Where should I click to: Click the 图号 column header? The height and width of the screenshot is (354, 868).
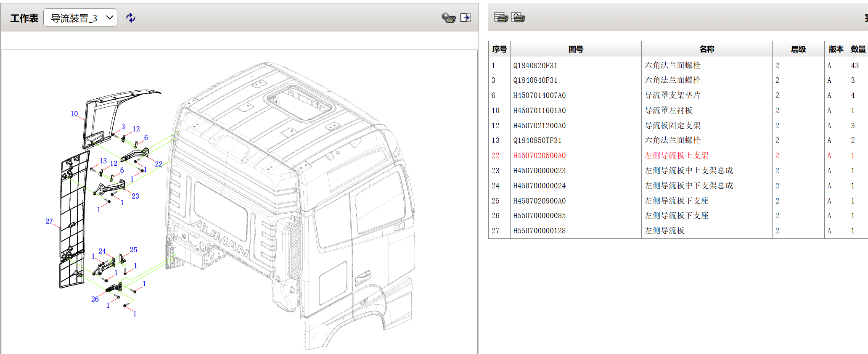click(x=576, y=49)
